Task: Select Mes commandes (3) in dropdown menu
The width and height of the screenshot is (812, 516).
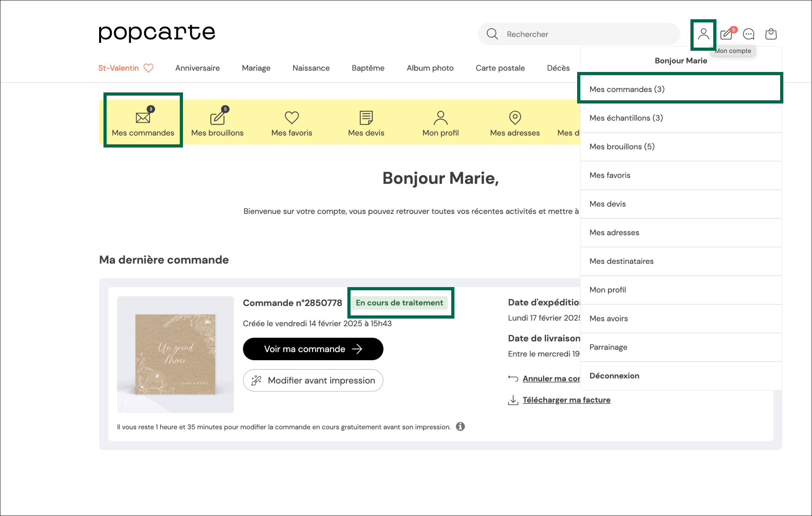Action: click(627, 89)
